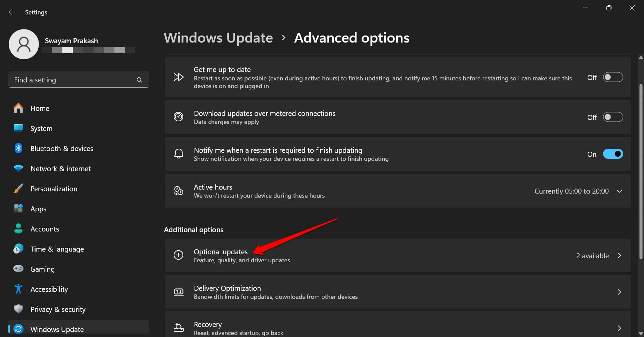Click the Privacy & security shield icon
The width and height of the screenshot is (644, 337).
pyautogui.click(x=18, y=309)
